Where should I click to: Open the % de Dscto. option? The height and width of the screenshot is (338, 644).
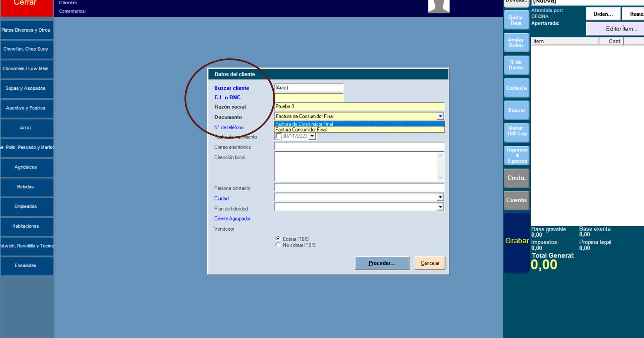516,65
